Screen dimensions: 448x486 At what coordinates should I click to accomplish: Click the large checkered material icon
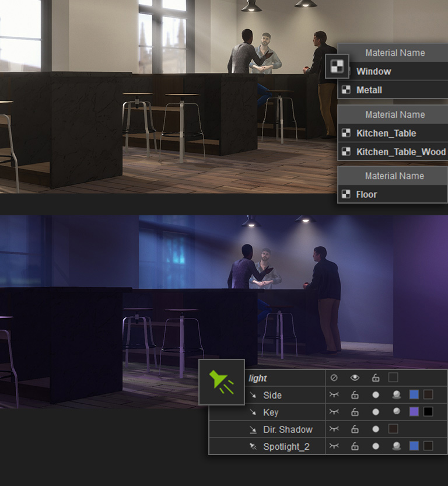(337, 67)
